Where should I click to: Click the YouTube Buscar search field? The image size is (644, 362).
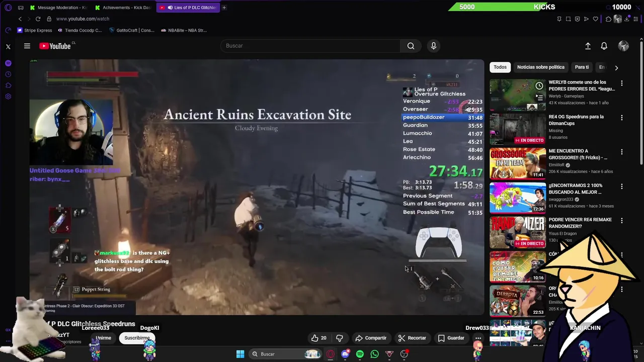310,46
